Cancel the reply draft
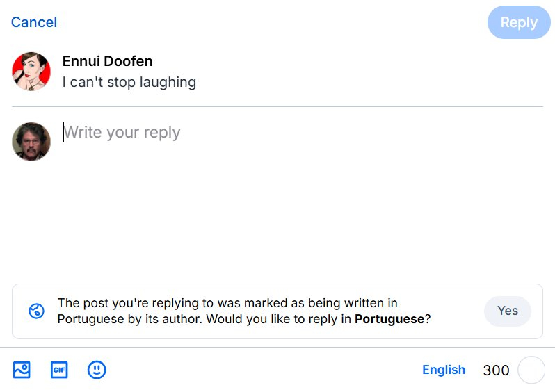555x392 pixels. click(34, 22)
